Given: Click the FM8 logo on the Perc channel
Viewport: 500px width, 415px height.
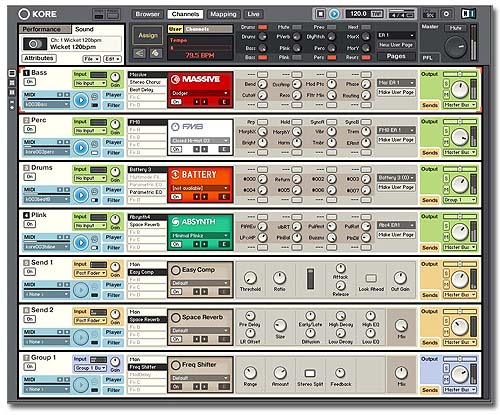Looking at the screenshot, I should (187, 127).
